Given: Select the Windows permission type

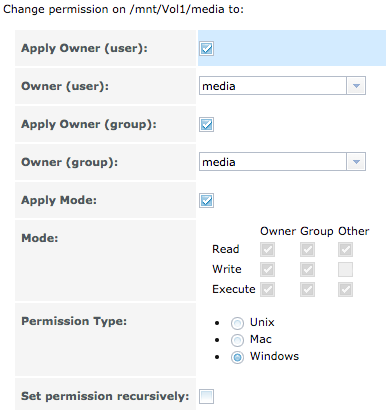Looking at the screenshot, I should coord(237,357).
